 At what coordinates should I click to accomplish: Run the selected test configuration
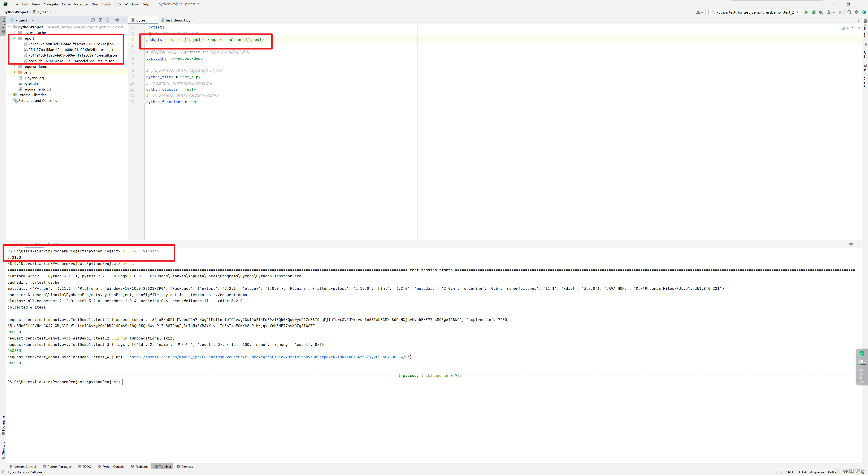point(806,12)
